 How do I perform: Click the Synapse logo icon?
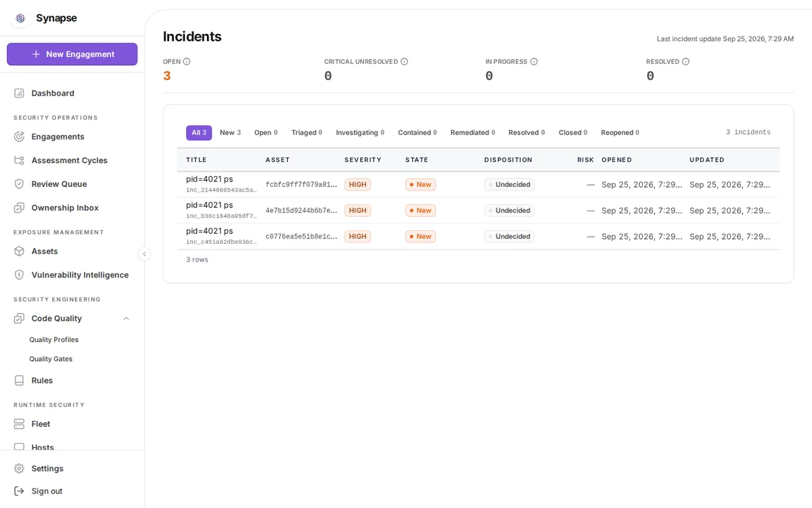pyautogui.click(x=20, y=18)
